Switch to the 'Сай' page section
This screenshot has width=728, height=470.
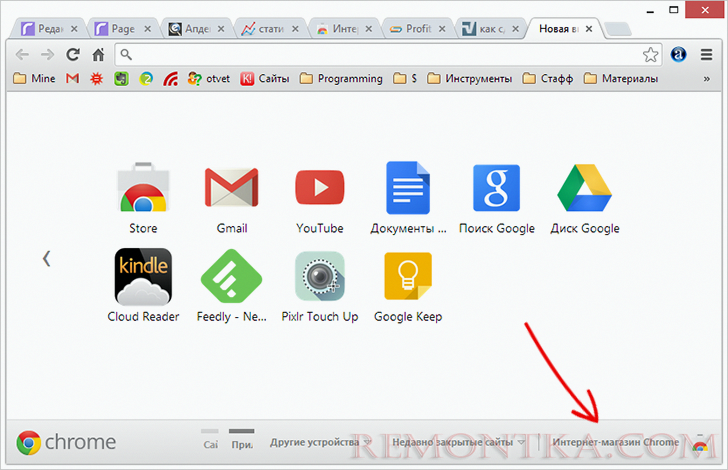point(210,441)
